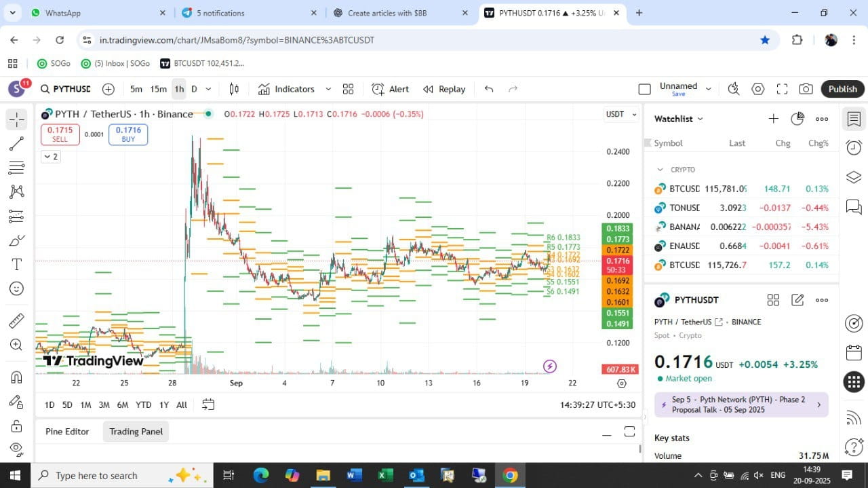Toggle stay in drawing mode
This screenshot has height=488, width=868.
click(x=17, y=402)
